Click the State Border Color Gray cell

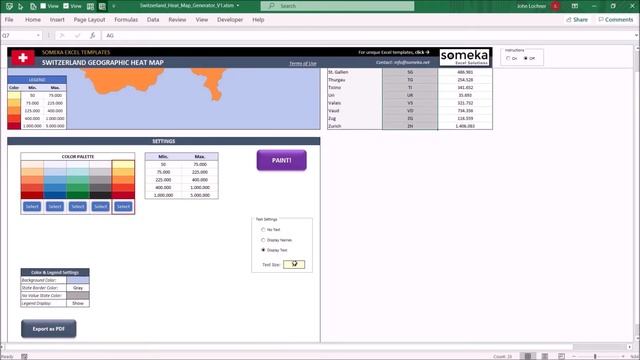click(78, 288)
